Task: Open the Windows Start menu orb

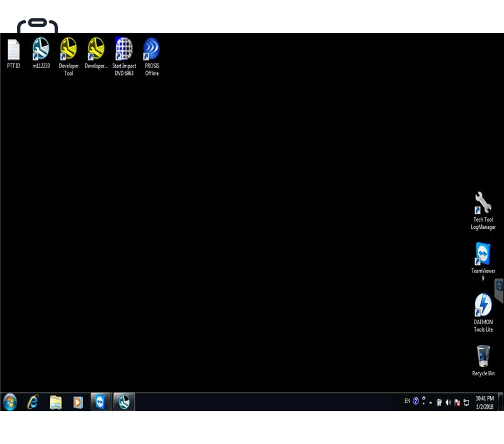Action: (10, 402)
